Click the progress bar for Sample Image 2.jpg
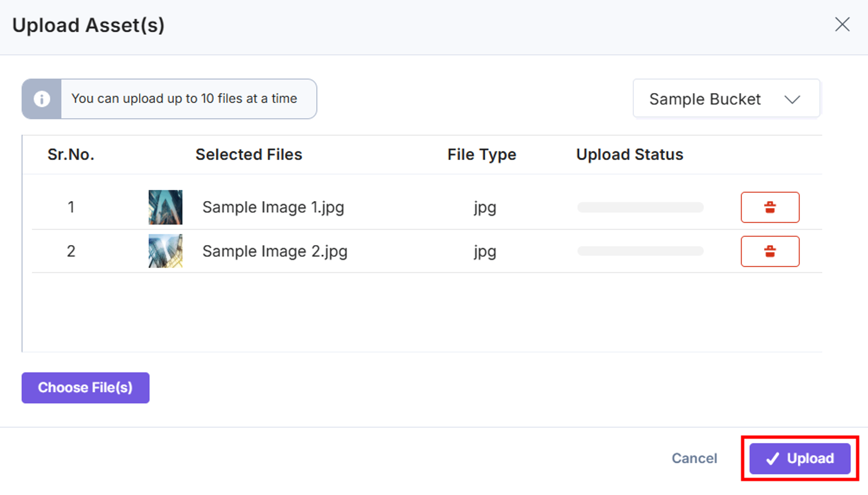Image resolution: width=868 pixels, height=495 pixels. pos(640,251)
